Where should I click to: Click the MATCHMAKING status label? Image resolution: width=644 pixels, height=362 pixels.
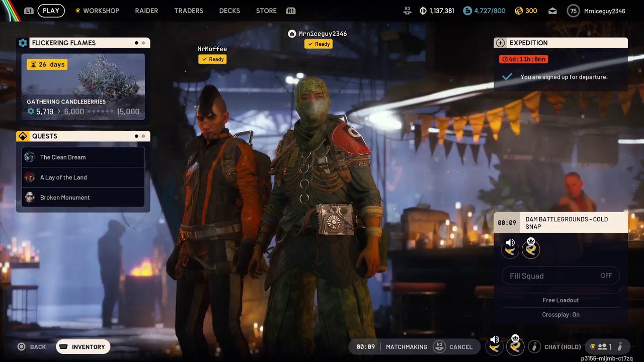pos(407,347)
